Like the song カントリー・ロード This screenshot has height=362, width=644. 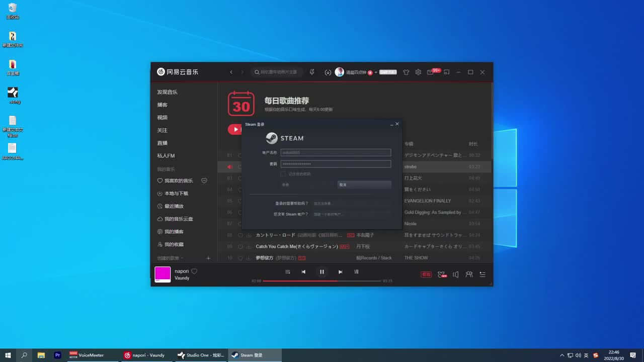pos(240,235)
